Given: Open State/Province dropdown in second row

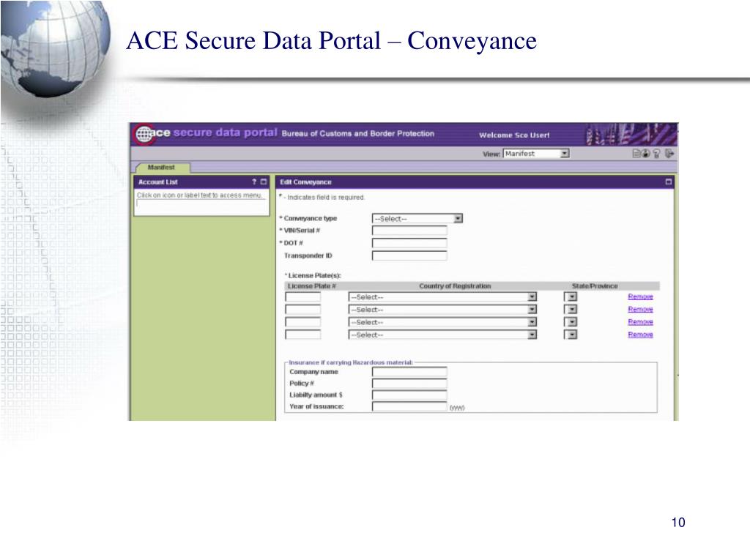Looking at the screenshot, I should click(571, 310).
